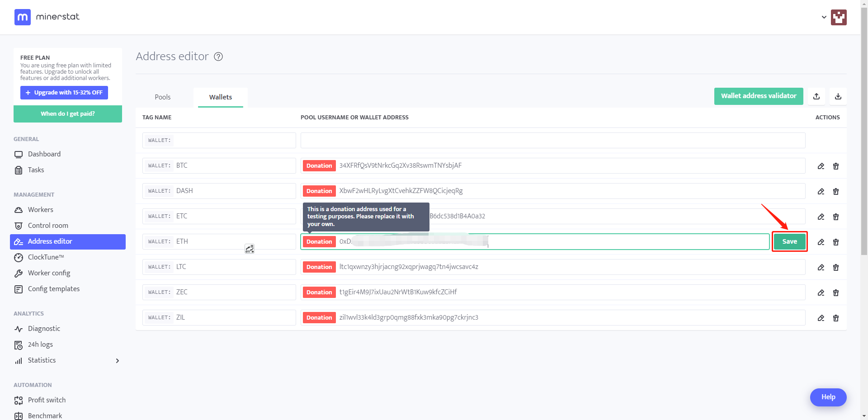The width and height of the screenshot is (868, 420).
Task: Expand the account dropdown arrow
Action: (824, 17)
